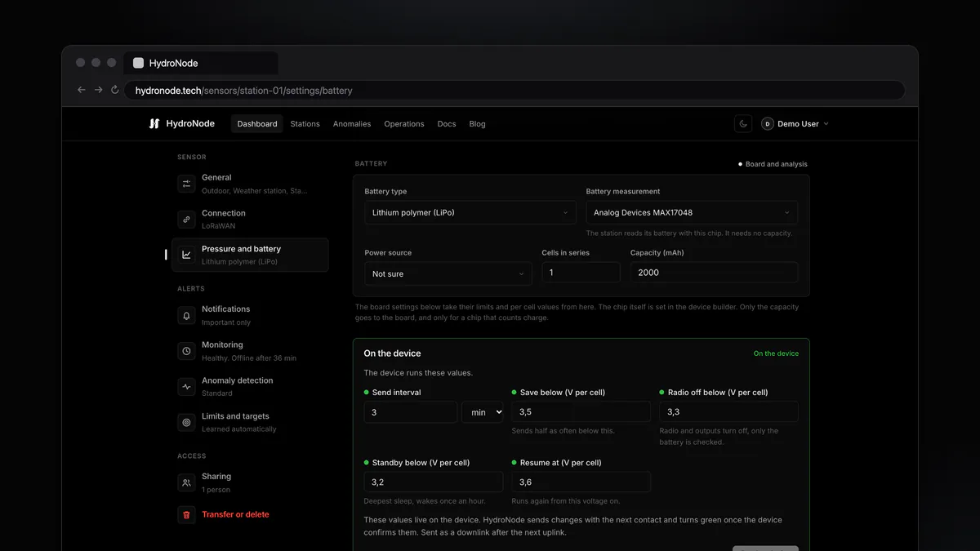Click the Resume at (V per cell) field

tap(581, 482)
